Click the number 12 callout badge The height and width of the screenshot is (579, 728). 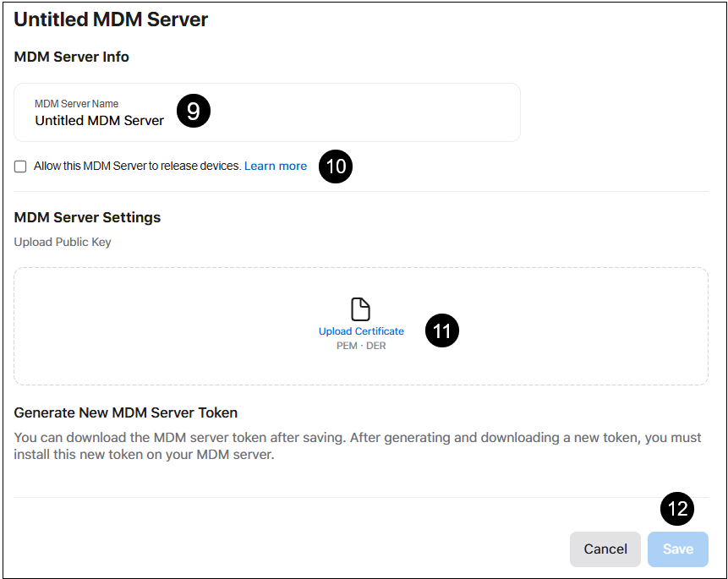coord(676,509)
